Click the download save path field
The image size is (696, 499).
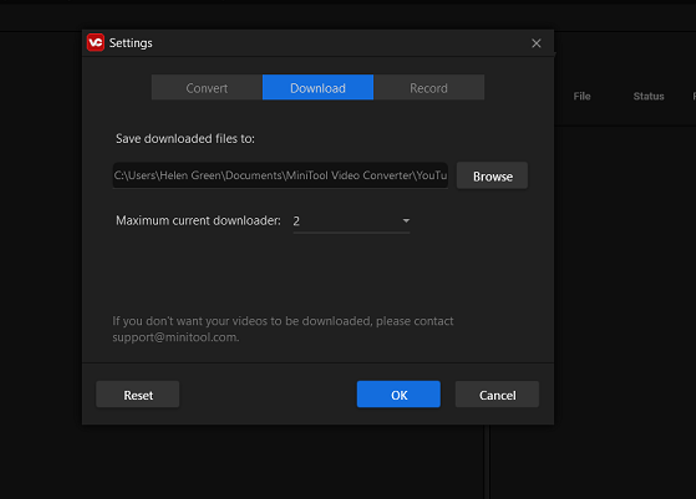[x=280, y=175]
